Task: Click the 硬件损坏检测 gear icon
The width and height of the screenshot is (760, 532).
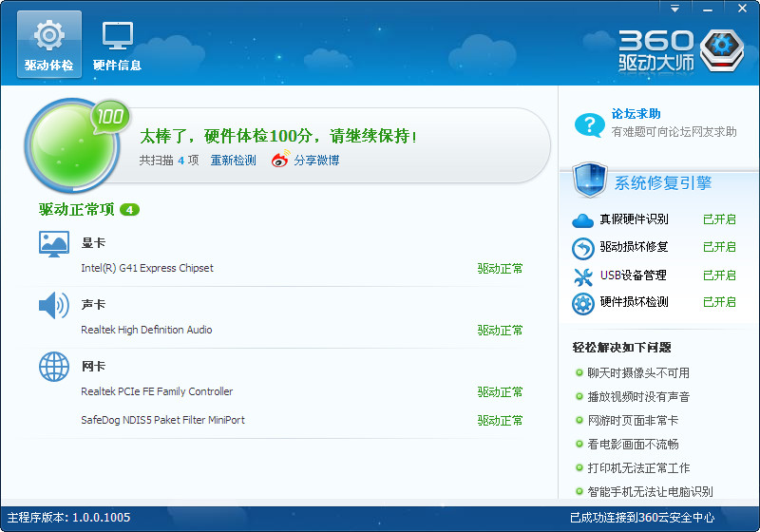Action: (582, 304)
